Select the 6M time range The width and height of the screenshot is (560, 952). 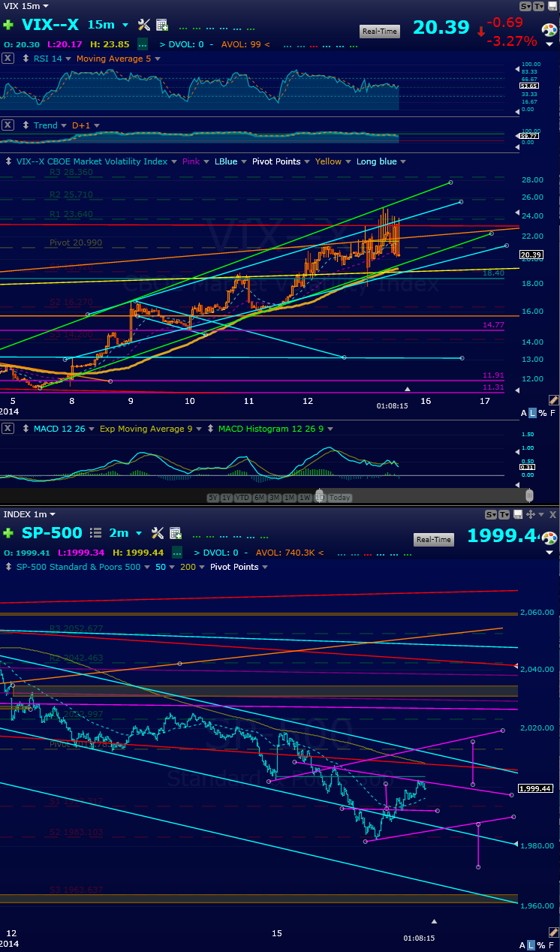click(x=258, y=498)
